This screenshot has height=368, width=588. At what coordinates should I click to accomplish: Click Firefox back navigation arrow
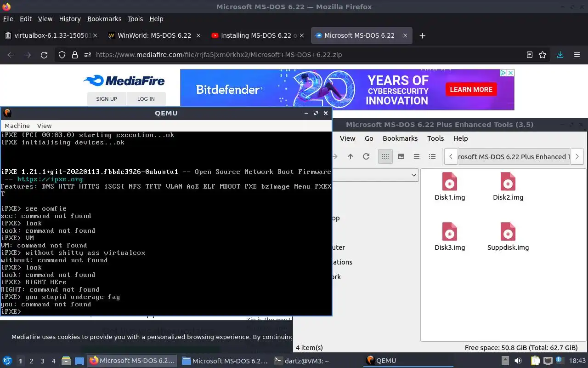tap(11, 55)
